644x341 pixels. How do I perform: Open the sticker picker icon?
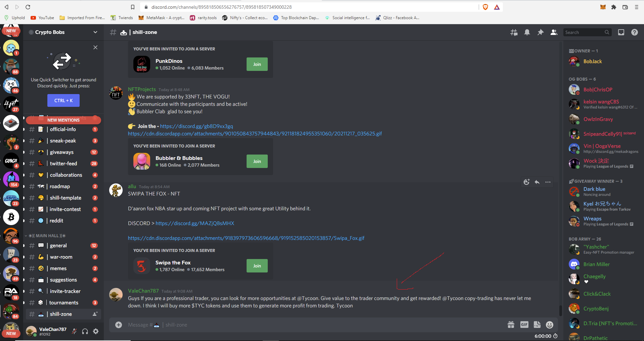tap(537, 325)
